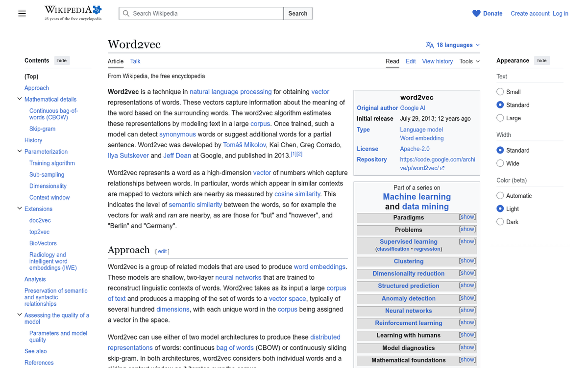This screenshot has height=368, width=588.
Task: Select Wide width option
Action: [500, 163]
